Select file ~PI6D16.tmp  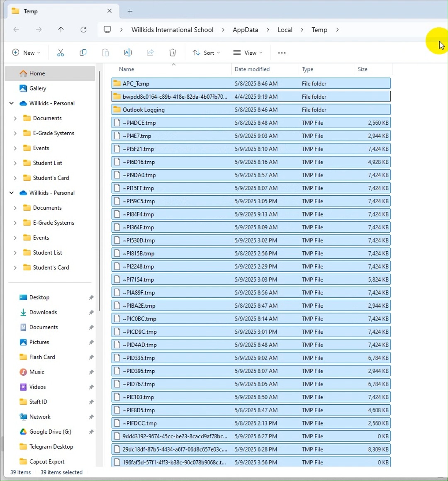click(251, 162)
